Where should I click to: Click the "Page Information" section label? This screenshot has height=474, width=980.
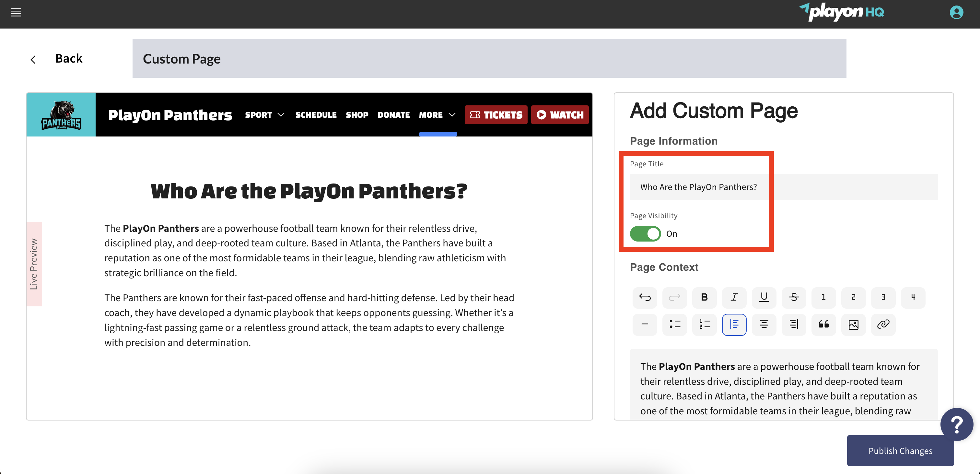click(x=673, y=141)
